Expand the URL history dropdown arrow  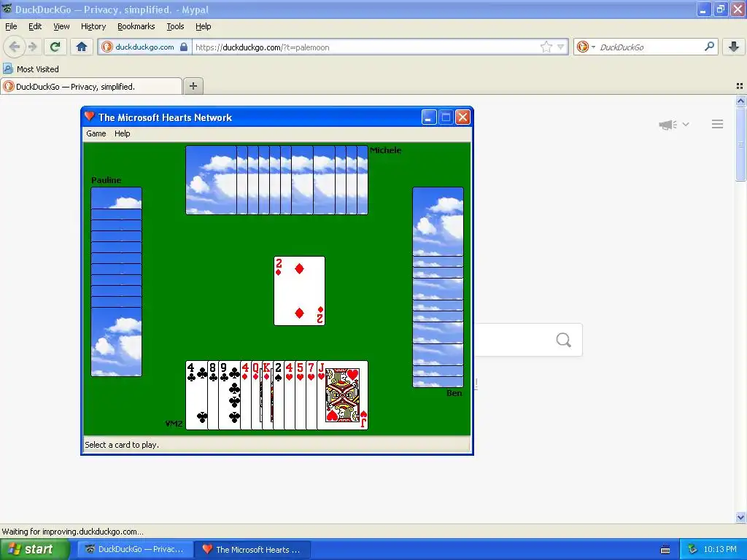click(x=561, y=47)
